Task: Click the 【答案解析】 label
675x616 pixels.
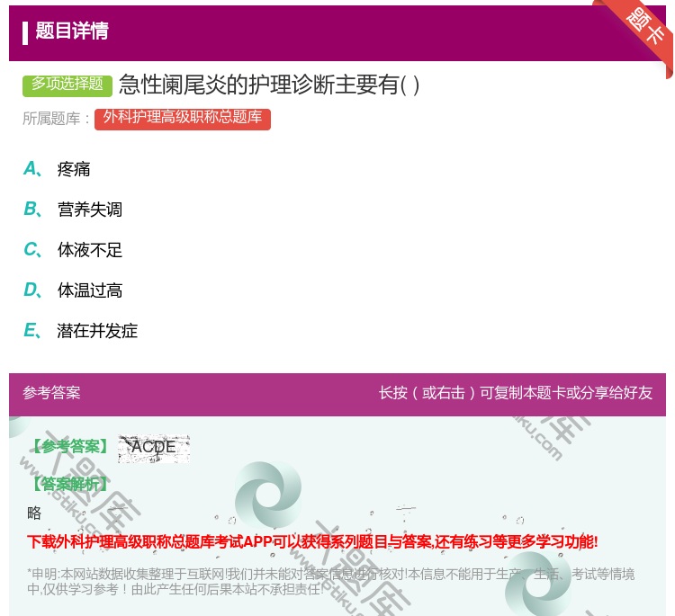Action: 70,484
